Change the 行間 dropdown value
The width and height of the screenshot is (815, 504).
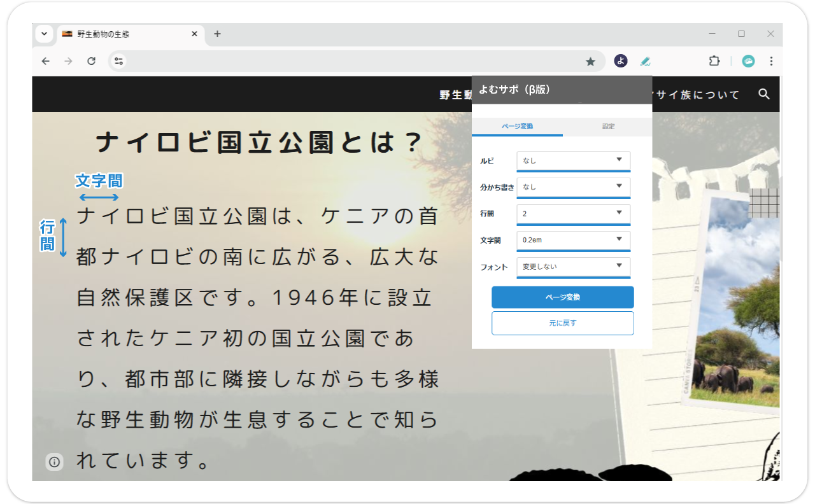coord(573,214)
